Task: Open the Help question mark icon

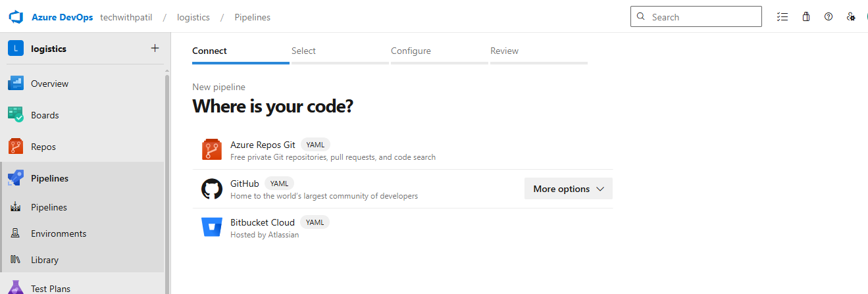Action: click(829, 17)
